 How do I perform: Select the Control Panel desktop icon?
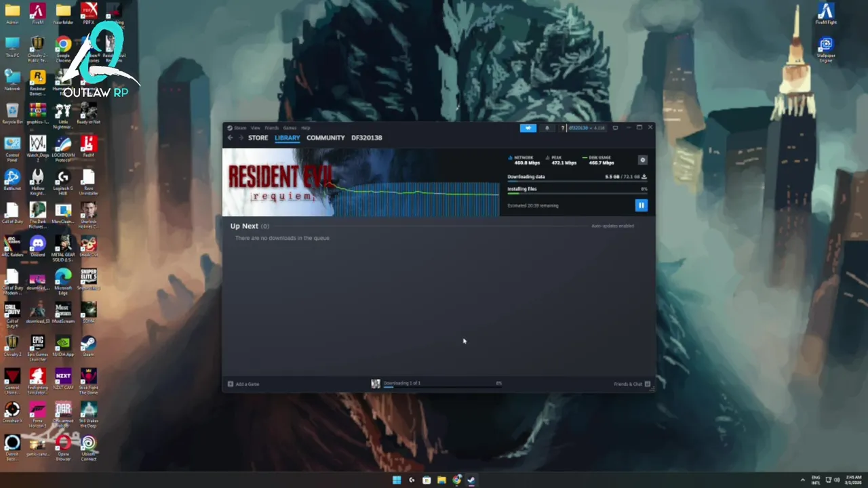tap(12, 148)
